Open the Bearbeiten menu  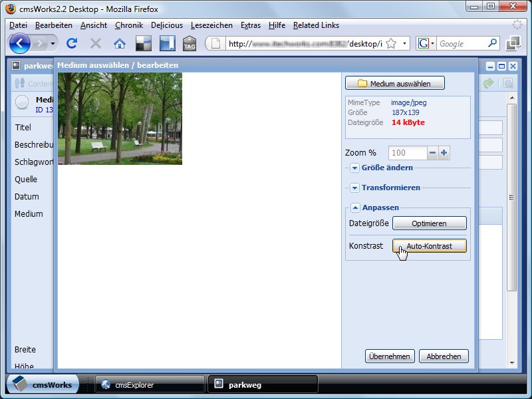(54, 25)
